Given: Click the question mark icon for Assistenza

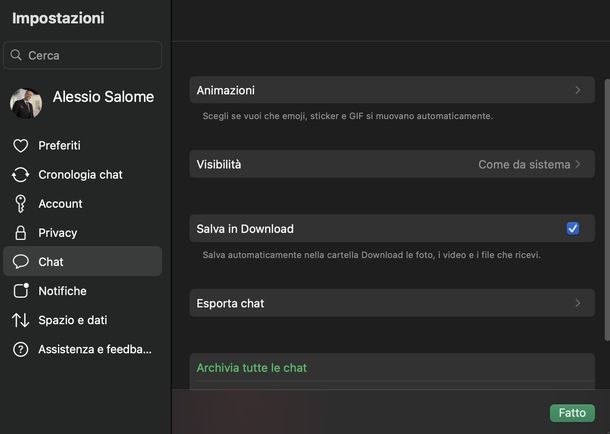Looking at the screenshot, I should [x=21, y=349].
